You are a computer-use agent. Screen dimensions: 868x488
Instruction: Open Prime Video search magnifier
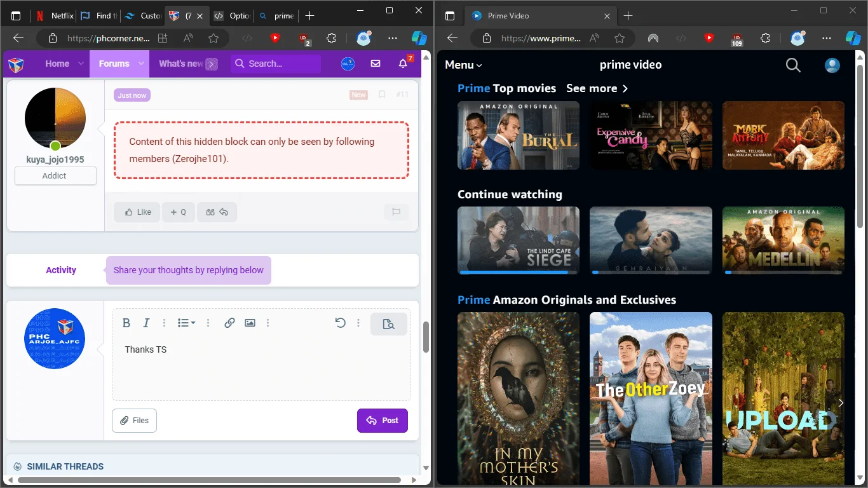click(793, 65)
